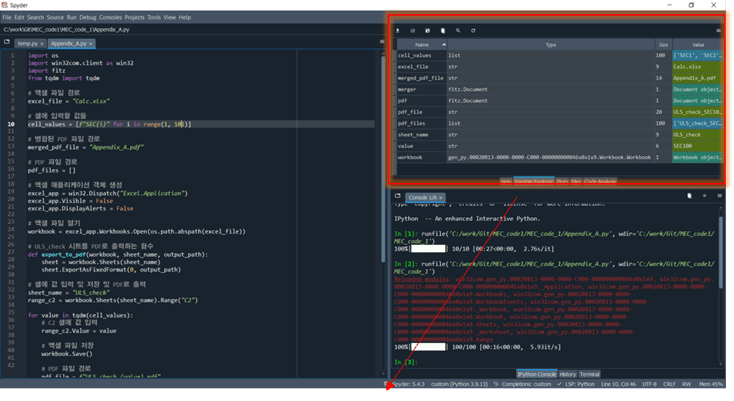734x401 pixels.
Task: Select the workbook variable name
Action: 410,158
